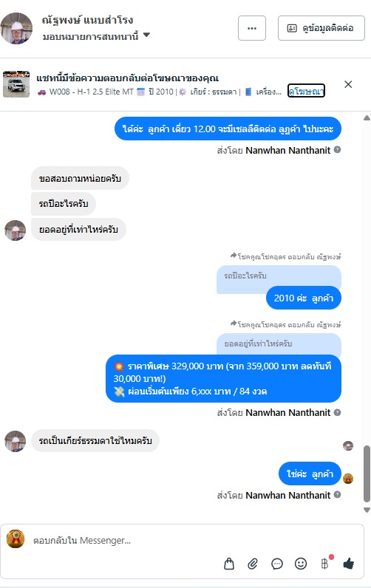Click the scrollbar down arrow
371x588 pixels.
tap(367, 510)
